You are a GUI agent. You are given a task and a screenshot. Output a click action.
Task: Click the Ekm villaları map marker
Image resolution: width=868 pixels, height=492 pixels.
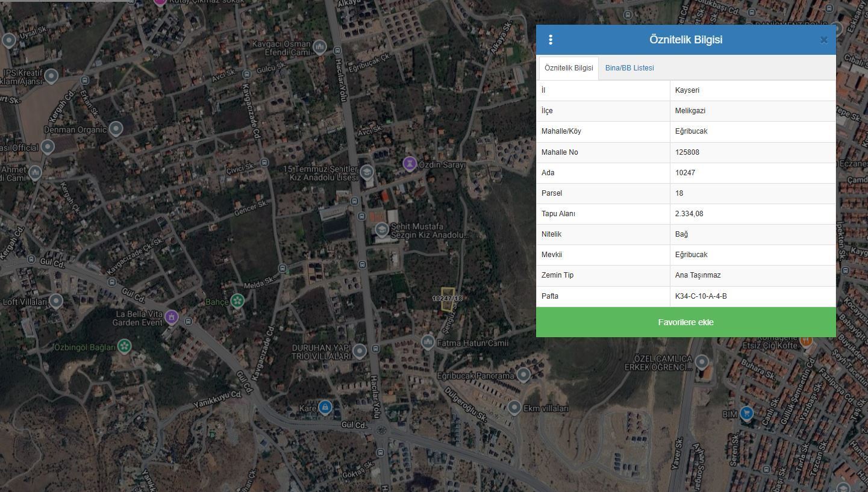[x=514, y=407]
